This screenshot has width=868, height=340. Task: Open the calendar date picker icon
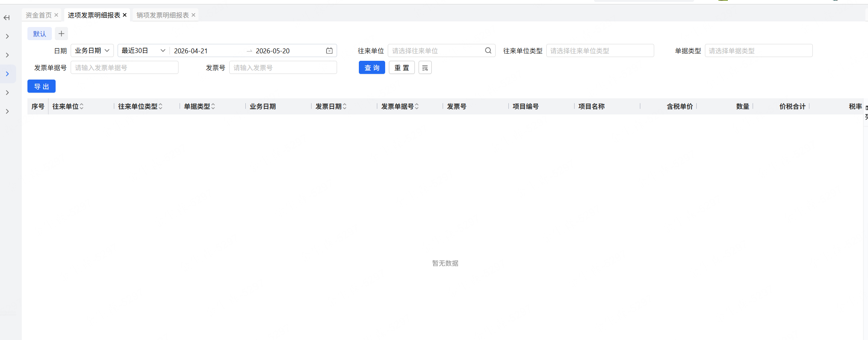[329, 51]
